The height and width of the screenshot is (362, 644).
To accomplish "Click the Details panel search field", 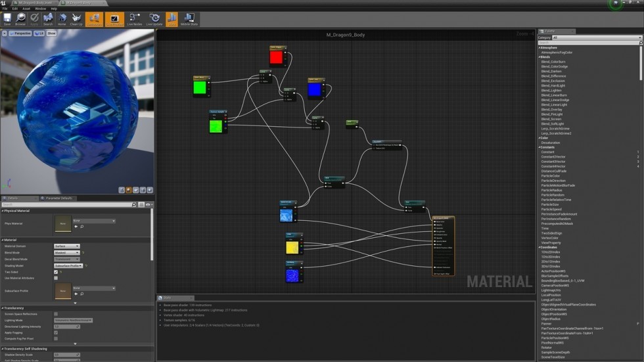I will click(x=68, y=204).
